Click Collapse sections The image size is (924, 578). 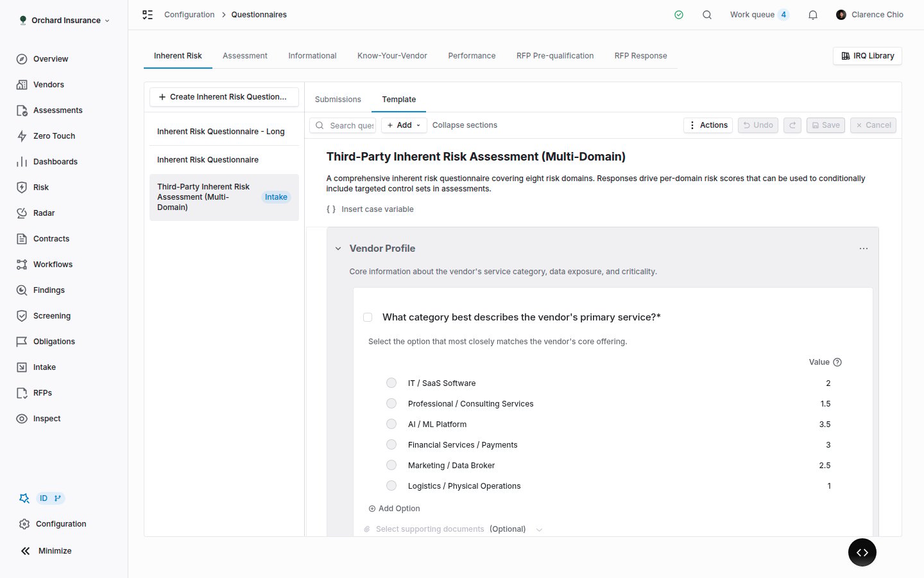465,125
